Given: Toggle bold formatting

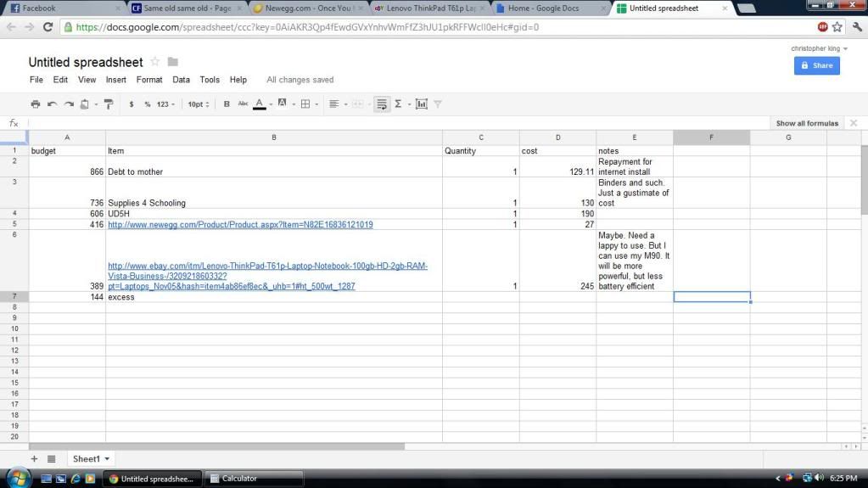Looking at the screenshot, I should click(227, 104).
